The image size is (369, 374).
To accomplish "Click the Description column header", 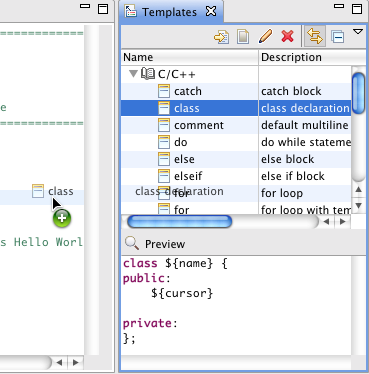I will coord(312,57).
